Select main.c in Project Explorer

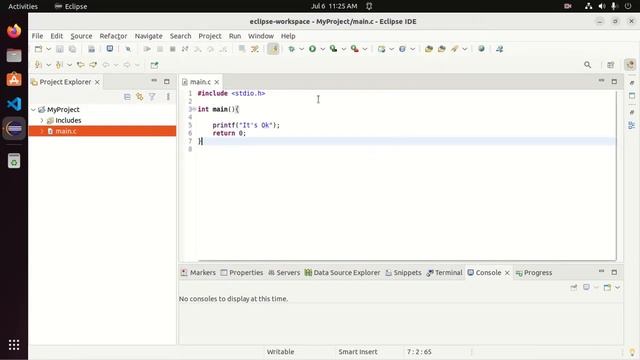point(66,131)
